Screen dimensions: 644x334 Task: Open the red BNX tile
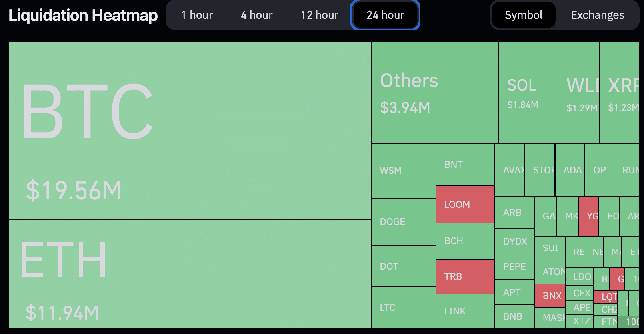(550, 296)
